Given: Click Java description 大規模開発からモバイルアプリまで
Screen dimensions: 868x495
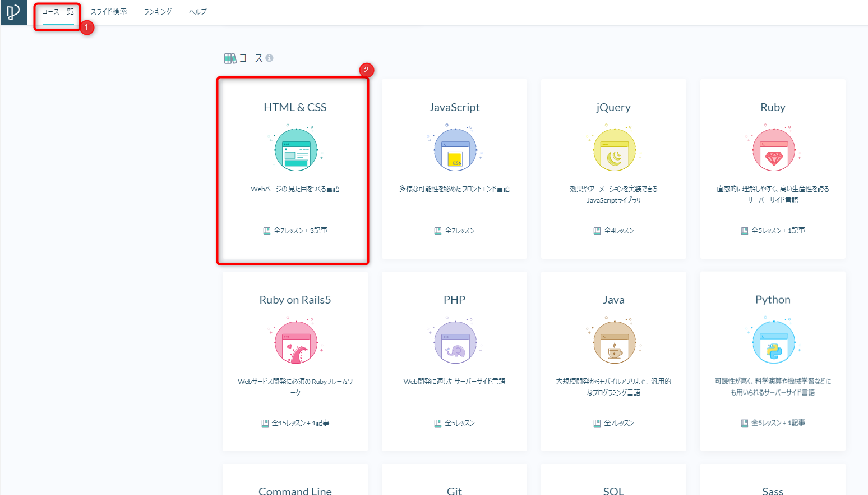Looking at the screenshot, I should coord(614,387).
